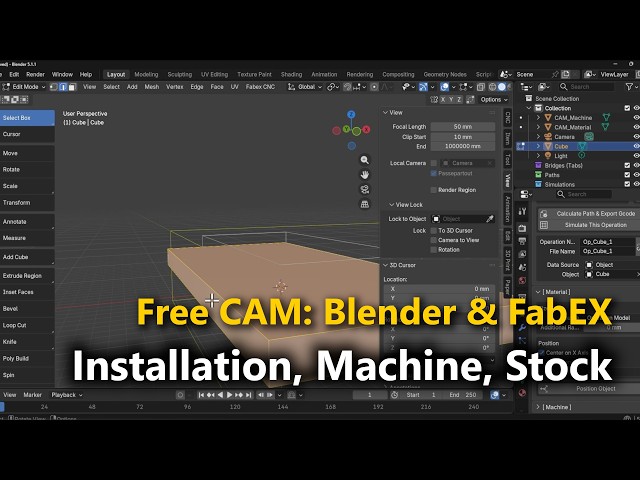Select the Inset Faces tool
This screenshot has height=480, width=640.
[x=27, y=292]
